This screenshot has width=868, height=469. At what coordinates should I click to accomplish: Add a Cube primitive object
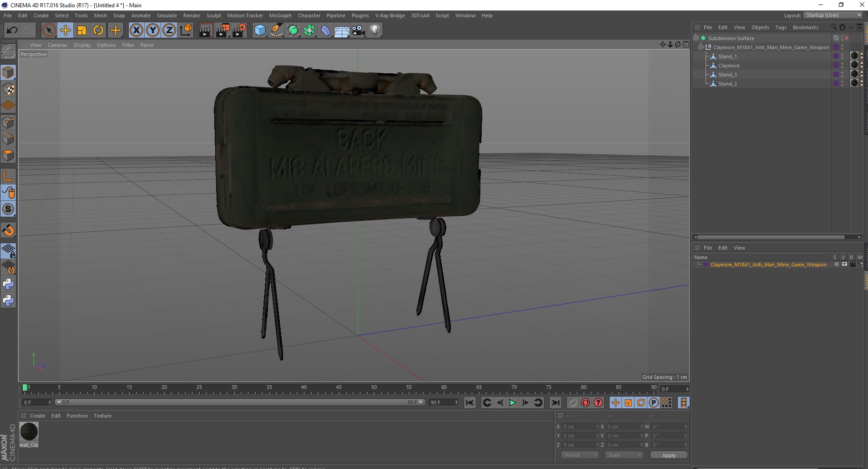pyautogui.click(x=260, y=31)
